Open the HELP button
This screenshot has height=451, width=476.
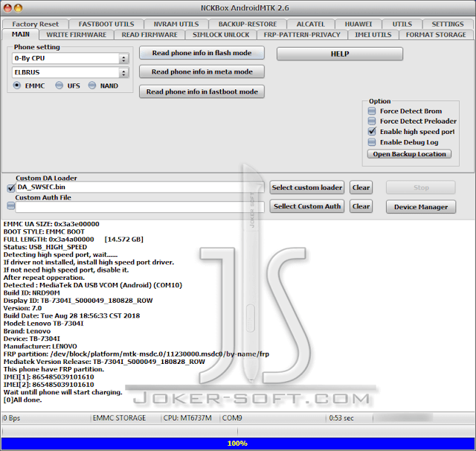tap(340, 54)
